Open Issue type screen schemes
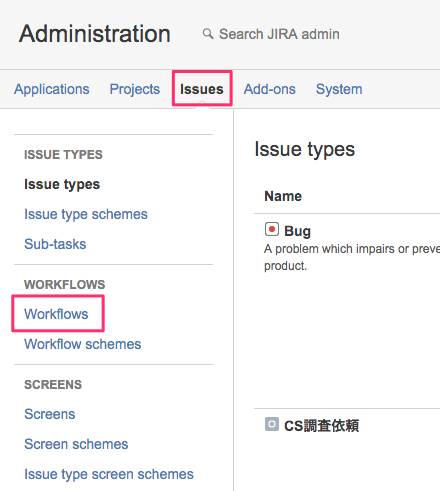 click(x=109, y=474)
